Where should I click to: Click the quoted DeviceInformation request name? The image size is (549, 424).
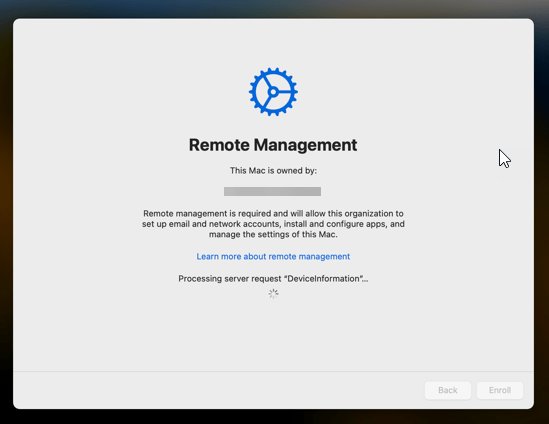(324, 279)
